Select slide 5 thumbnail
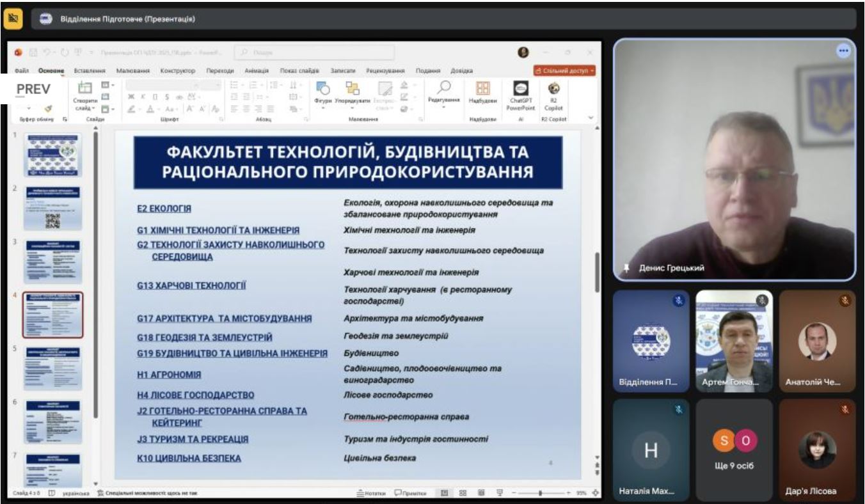 pos(53,368)
